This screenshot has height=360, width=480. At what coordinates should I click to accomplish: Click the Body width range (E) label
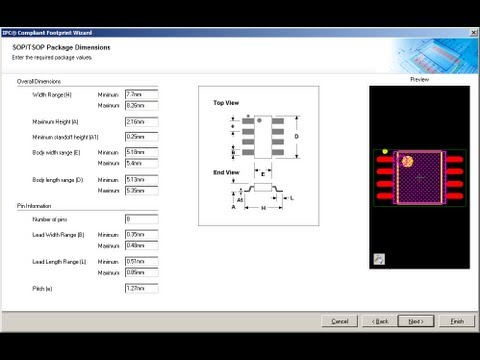point(56,152)
